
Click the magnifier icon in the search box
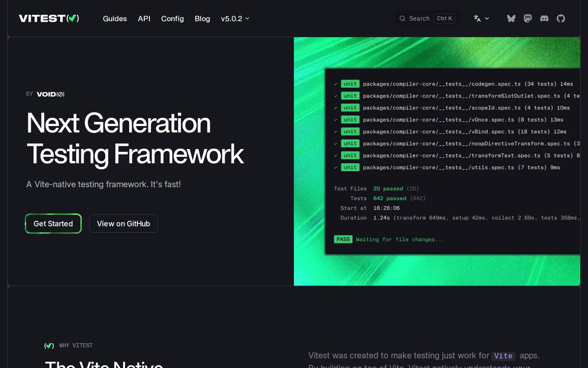coord(402,18)
